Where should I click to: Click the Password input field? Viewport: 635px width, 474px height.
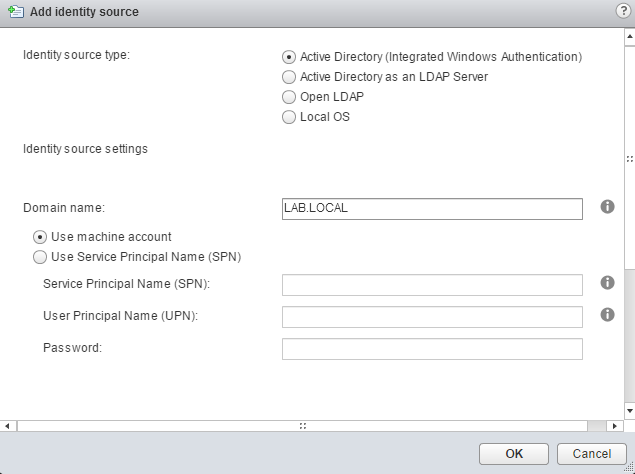point(432,349)
